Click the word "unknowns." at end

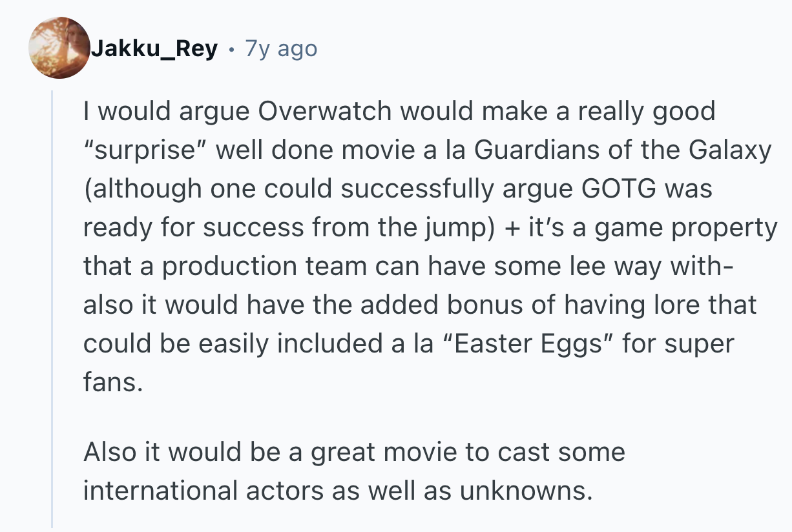click(x=526, y=491)
